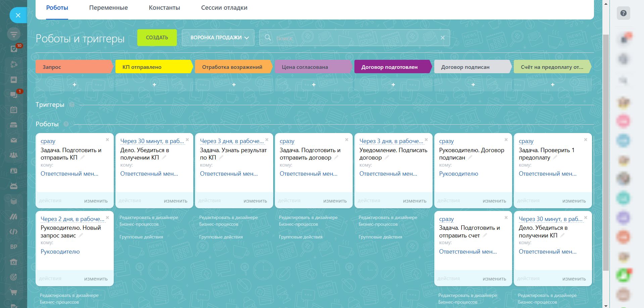Click pencil icon beside 'Руководителю. Договор подписан'
This screenshot has width=644, height=308.
pyautogui.click(x=470, y=158)
